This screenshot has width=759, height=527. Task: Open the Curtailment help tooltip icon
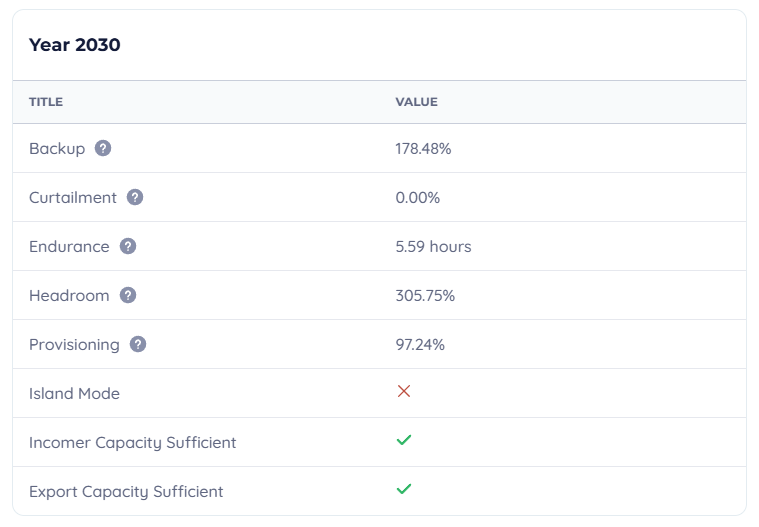pyautogui.click(x=135, y=197)
